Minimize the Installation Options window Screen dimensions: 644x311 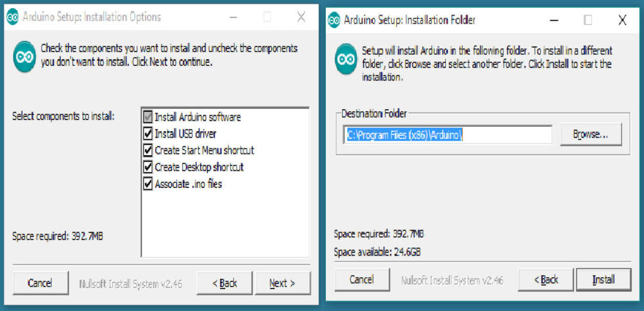pos(234,17)
